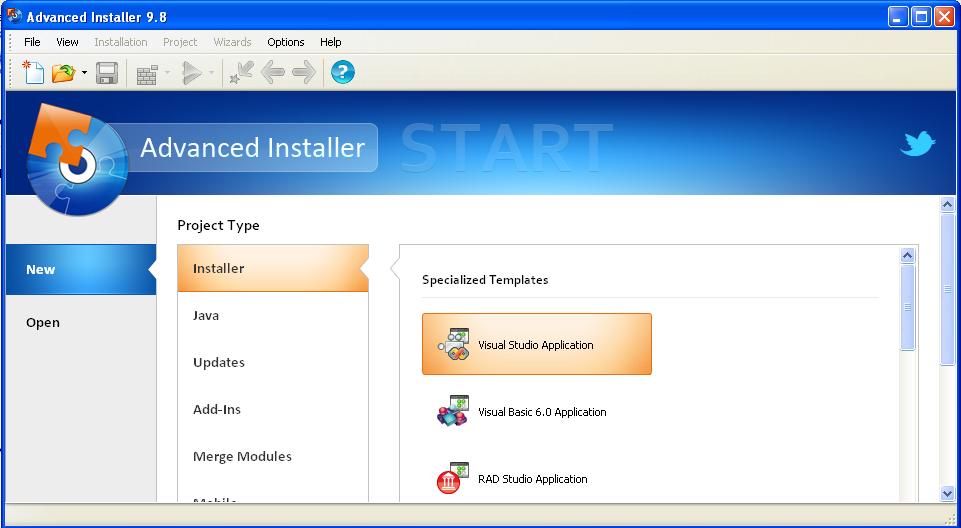Click the blue Help question-mark icon
The image size is (961, 528).
pyautogui.click(x=343, y=72)
